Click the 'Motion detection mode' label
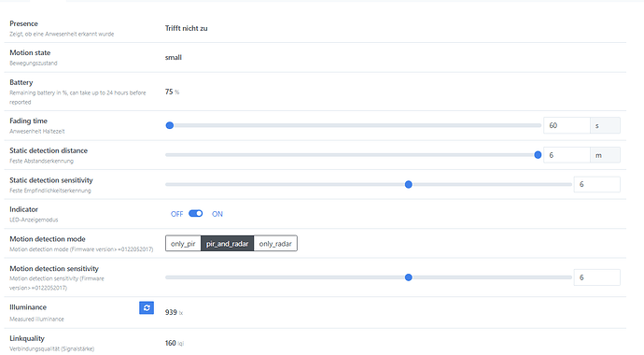 point(48,239)
